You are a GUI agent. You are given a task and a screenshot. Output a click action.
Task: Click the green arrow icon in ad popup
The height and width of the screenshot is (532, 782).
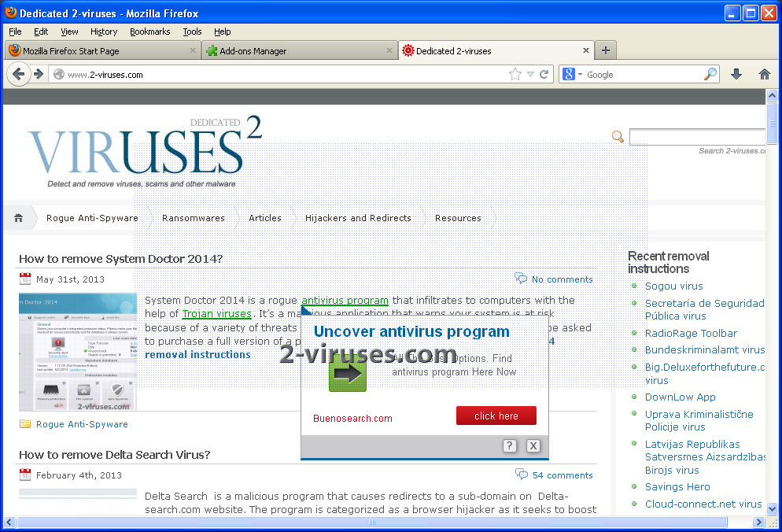pos(348,373)
